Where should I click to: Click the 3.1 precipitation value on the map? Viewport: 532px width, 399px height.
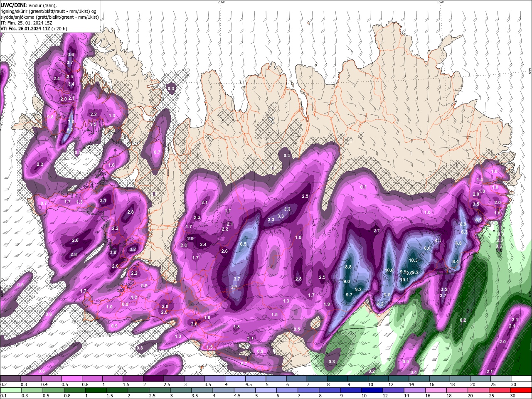point(103,200)
